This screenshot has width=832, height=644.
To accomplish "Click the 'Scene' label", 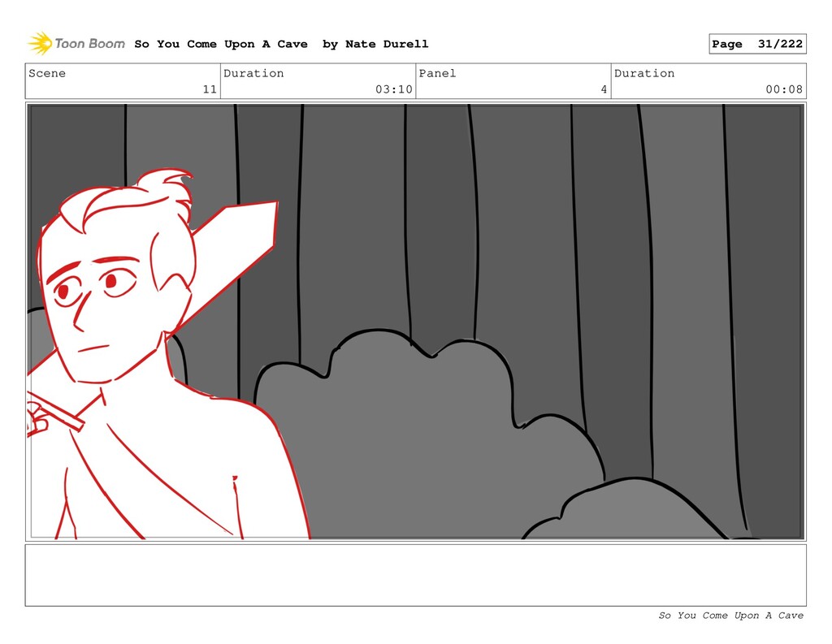I will (47, 73).
